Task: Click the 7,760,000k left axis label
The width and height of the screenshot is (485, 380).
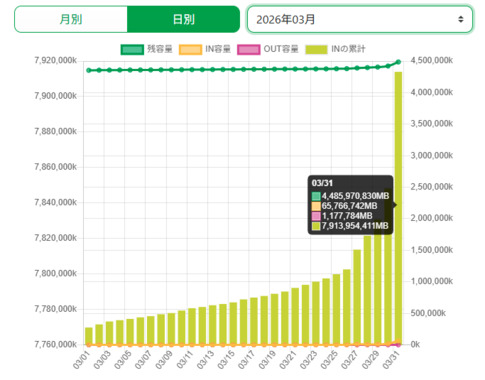Action: click(x=55, y=344)
